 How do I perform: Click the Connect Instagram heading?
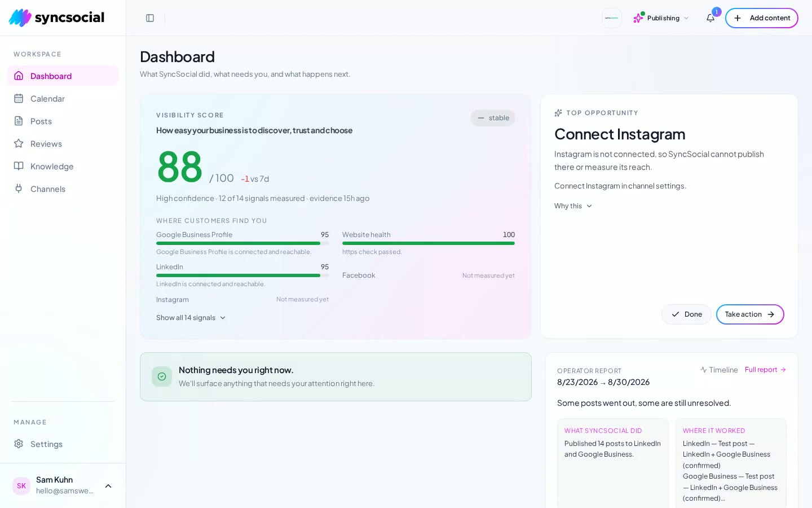click(620, 134)
